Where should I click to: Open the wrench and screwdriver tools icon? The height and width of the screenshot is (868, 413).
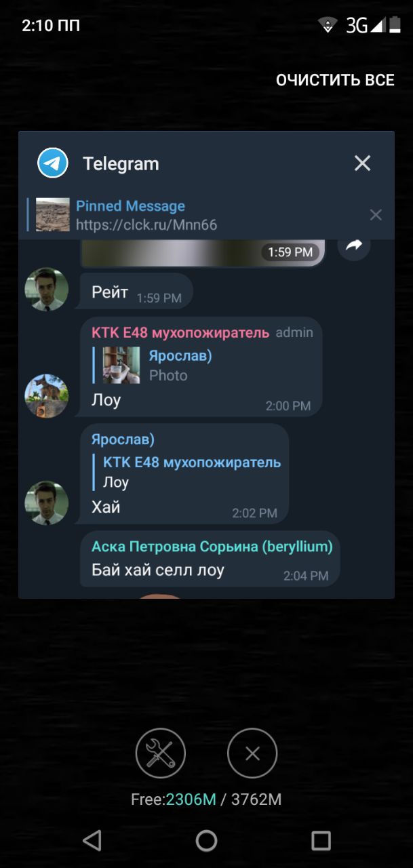click(161, 753)
